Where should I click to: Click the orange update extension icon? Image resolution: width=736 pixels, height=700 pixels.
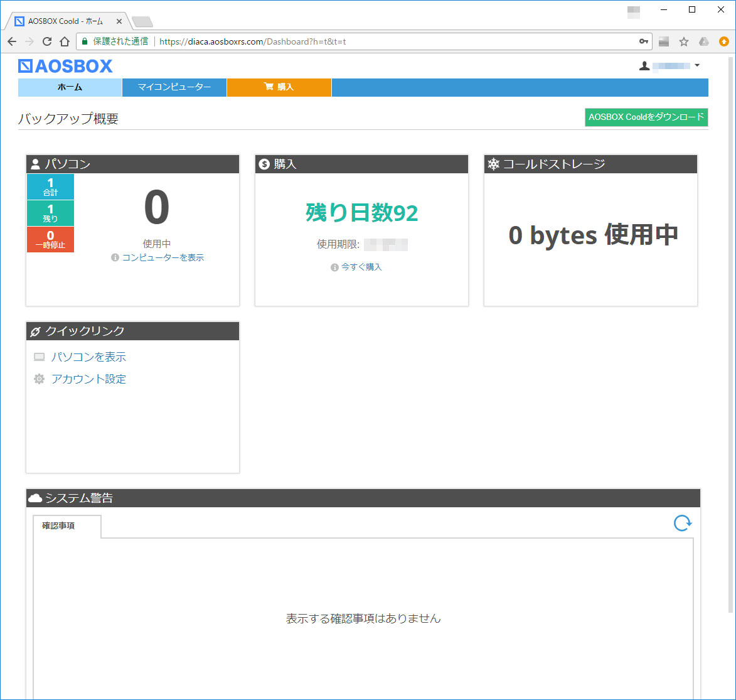click(724, 41)
